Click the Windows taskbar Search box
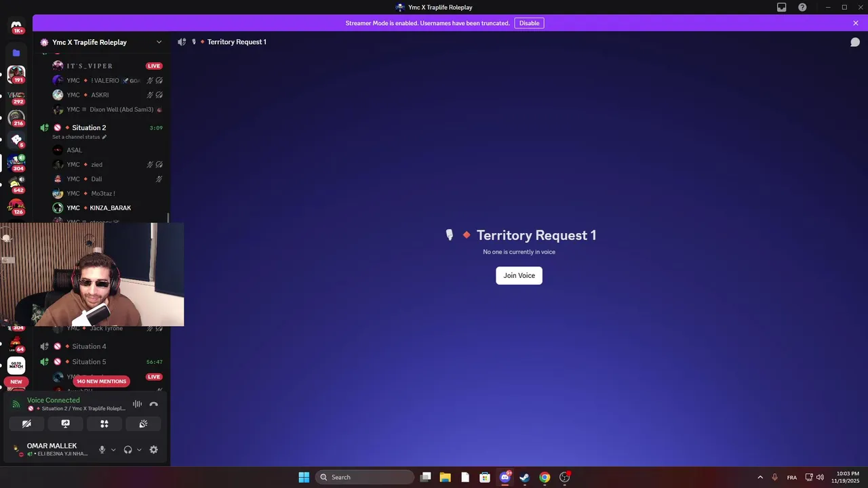The width and height of the screenshot is (868, 488). click(x=365, y=477)
